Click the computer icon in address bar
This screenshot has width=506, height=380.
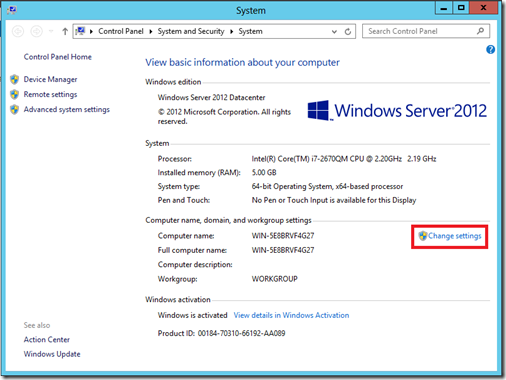(x=80, y=31)
